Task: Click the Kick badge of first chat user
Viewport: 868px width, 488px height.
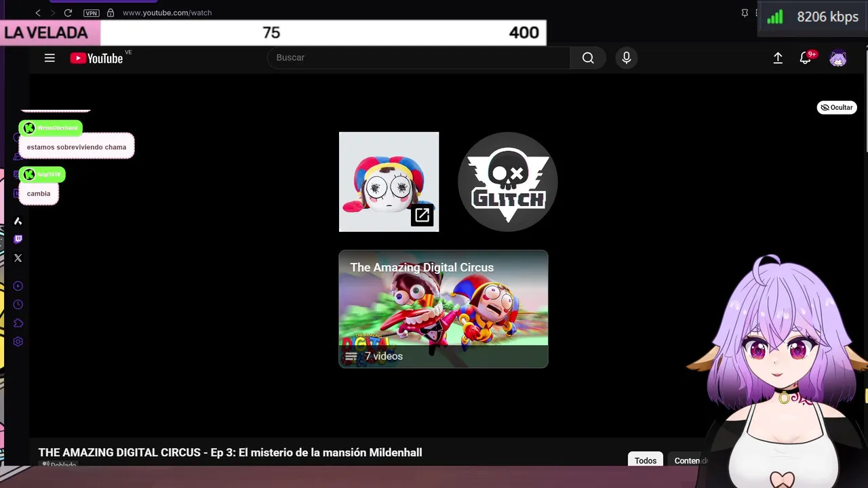Action: tap(28, 127)
